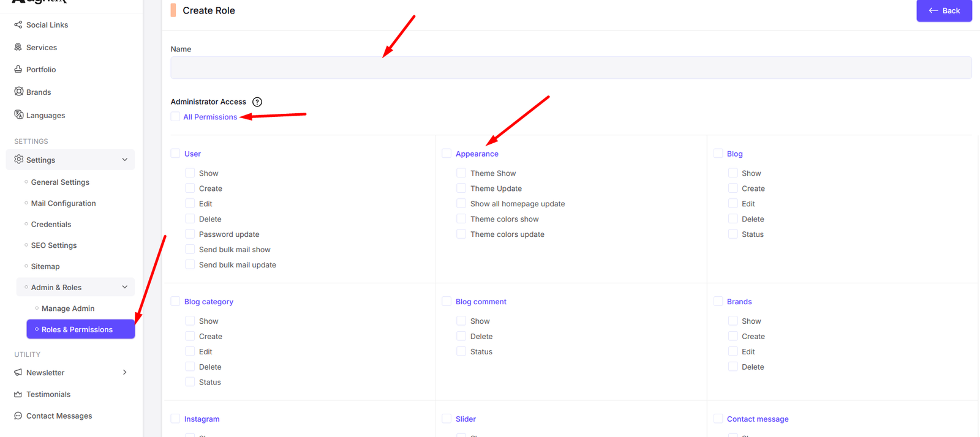Click the Administrator Access help icon
Image resolution: width=980 pixels, height=437 pixels.
point(257,102)
